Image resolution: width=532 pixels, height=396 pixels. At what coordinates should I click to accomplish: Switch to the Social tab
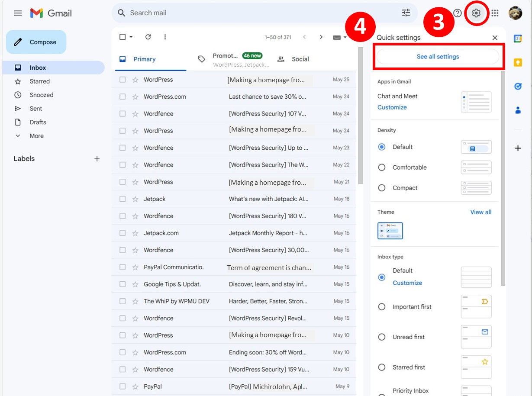point(300,59)
